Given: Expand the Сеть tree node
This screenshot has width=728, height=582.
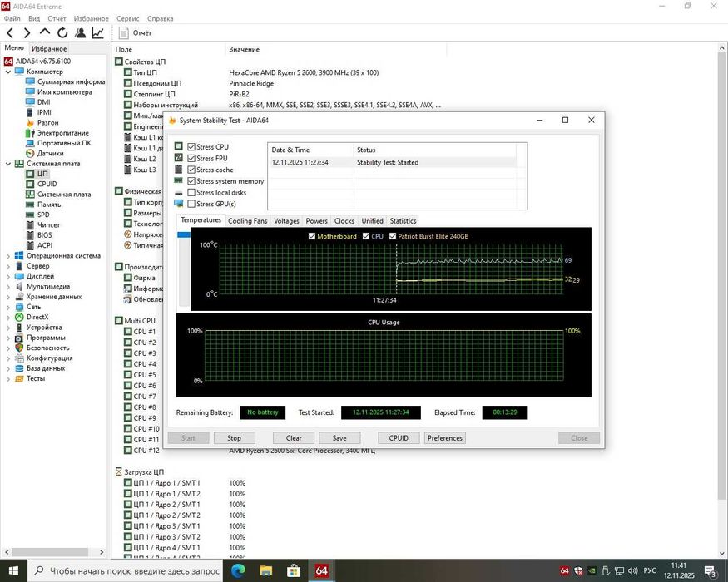Looking at the screenshot, I should [7, 308].
